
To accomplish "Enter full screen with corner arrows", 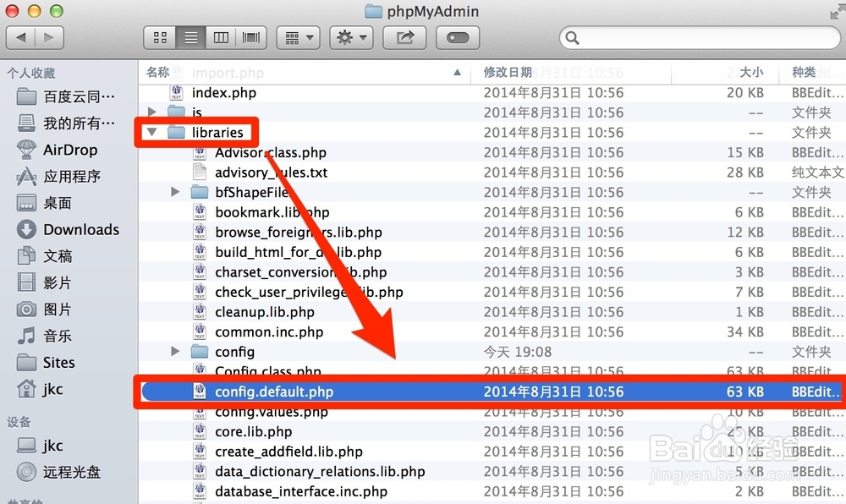I will point(837,11).
